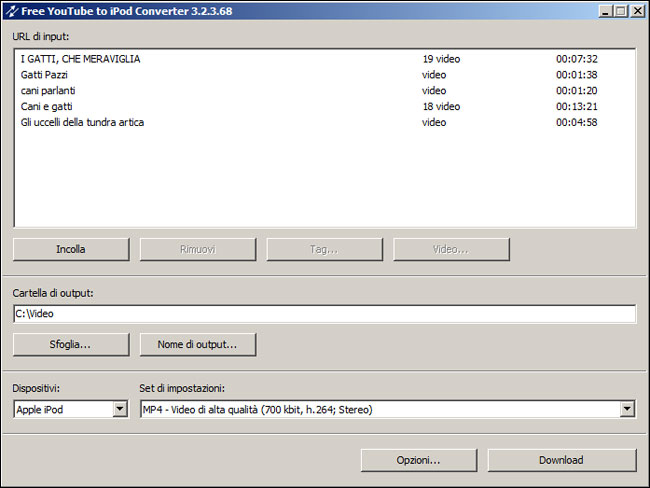This screenshot has width=650, height=488.
Task: Select the MP4 quality preset combo box
Action: tap(378, 409)
